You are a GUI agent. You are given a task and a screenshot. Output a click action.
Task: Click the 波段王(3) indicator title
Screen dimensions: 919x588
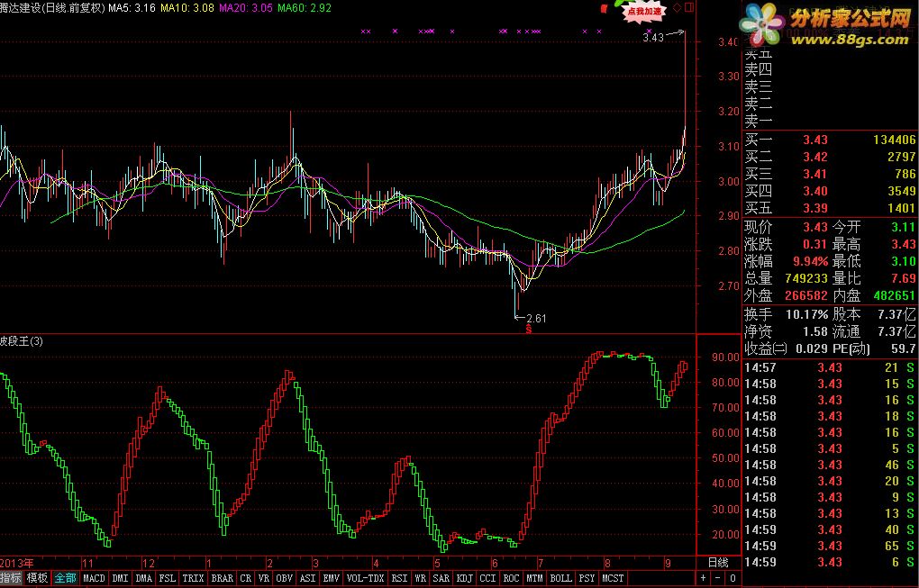[x=22, y=341]
